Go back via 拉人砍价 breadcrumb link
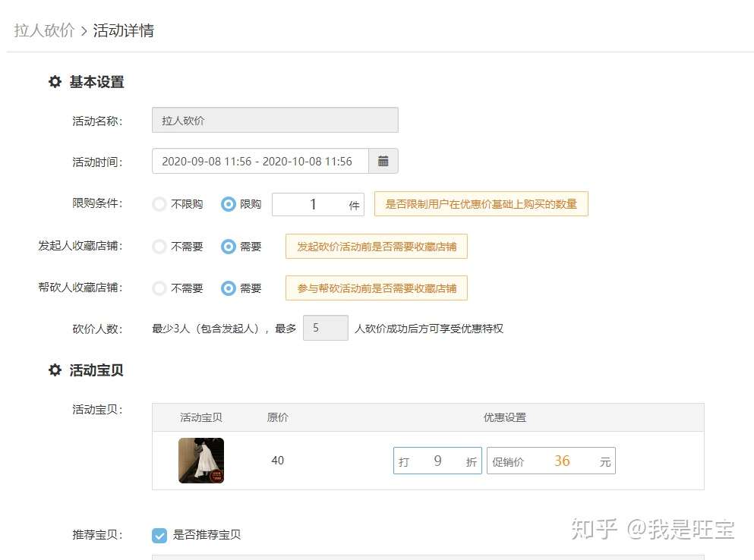The height and width of the screenshot is (560, 754). tap(44, 31)
